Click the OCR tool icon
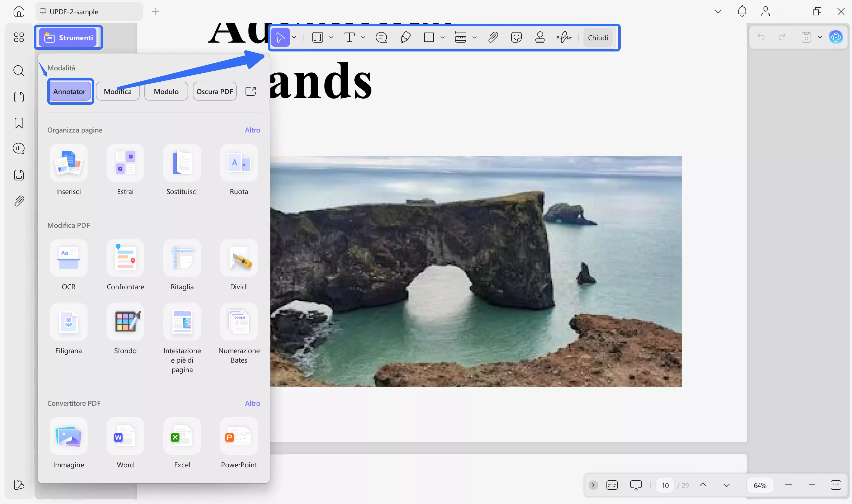This screenshot has width=852, height=504. [69, 259]
